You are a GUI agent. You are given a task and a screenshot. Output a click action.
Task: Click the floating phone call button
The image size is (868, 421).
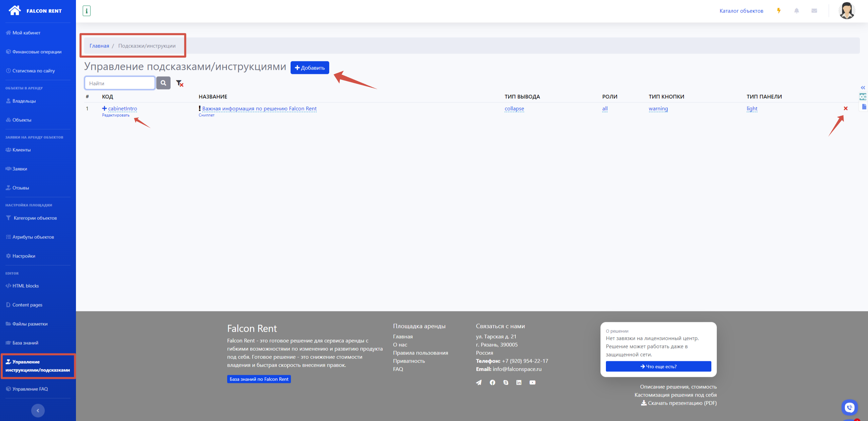point(849,407)
